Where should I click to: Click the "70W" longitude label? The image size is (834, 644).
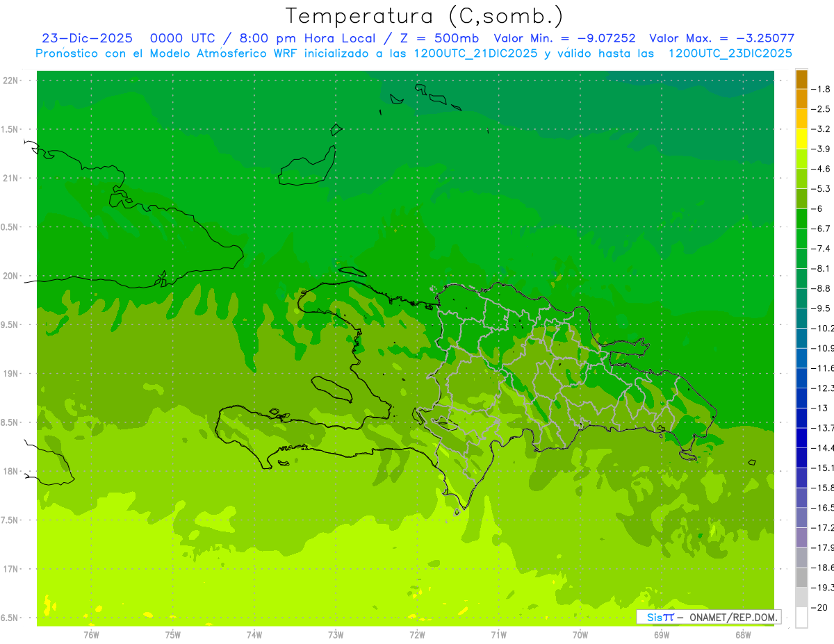[x=580, y=634]
